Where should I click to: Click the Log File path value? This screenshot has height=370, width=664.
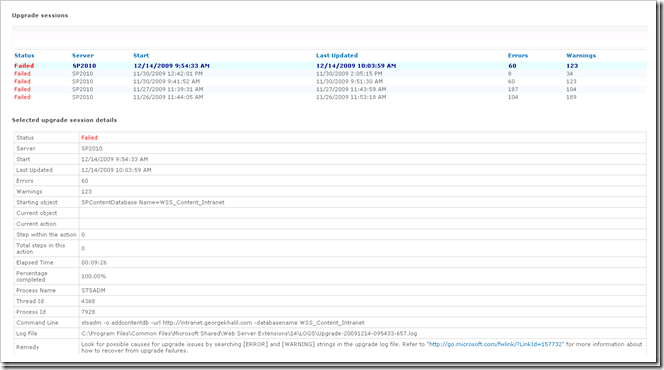pos(249,334)
